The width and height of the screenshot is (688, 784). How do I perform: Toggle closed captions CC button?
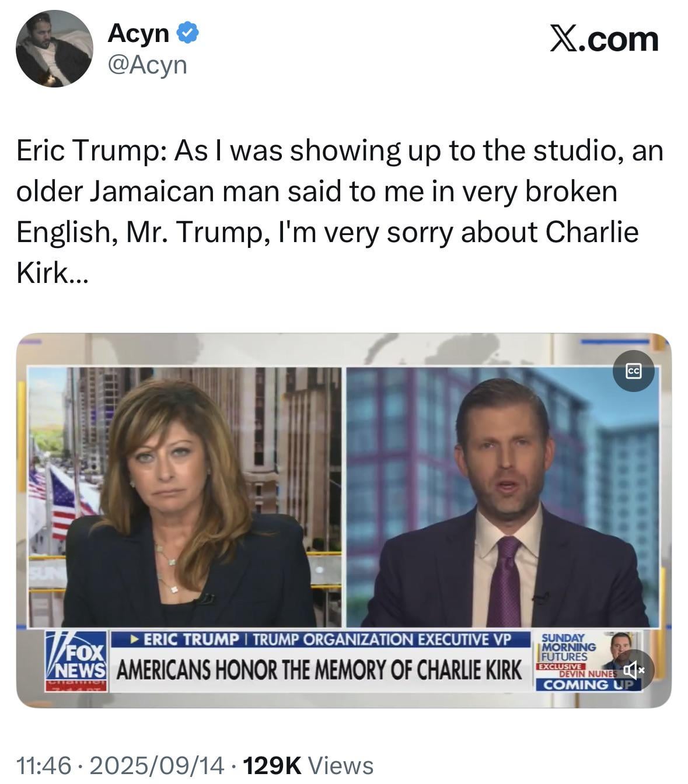pyautogui.click(x=633, y=372)
